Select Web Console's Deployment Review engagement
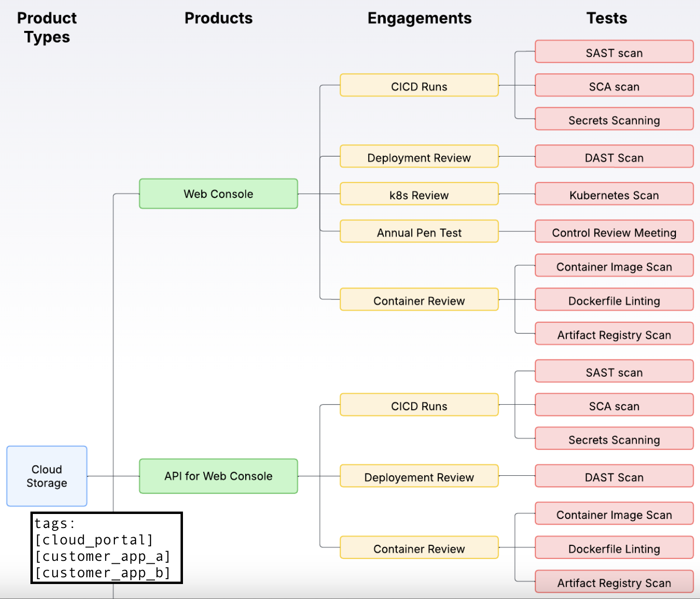 (419, 157)
